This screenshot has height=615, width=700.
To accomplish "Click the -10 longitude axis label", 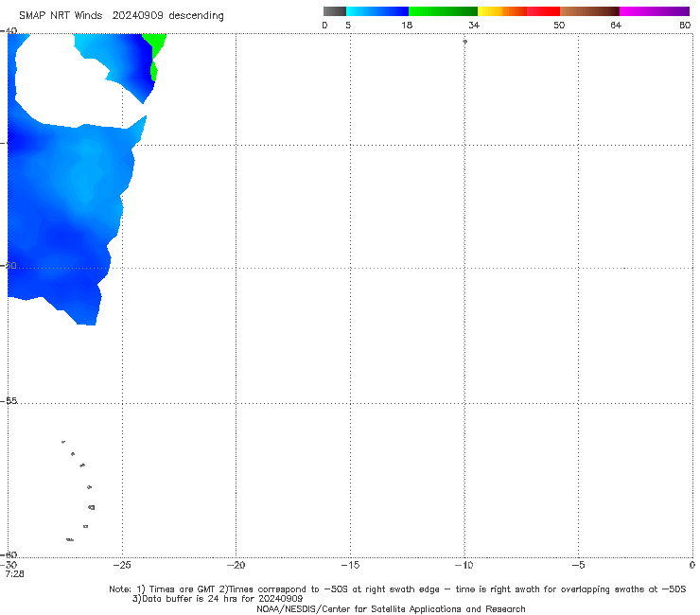I will coord(464,566).
